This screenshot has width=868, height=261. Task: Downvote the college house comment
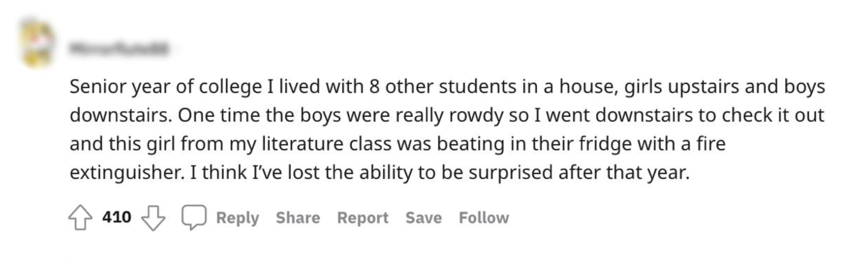point(153,218)
